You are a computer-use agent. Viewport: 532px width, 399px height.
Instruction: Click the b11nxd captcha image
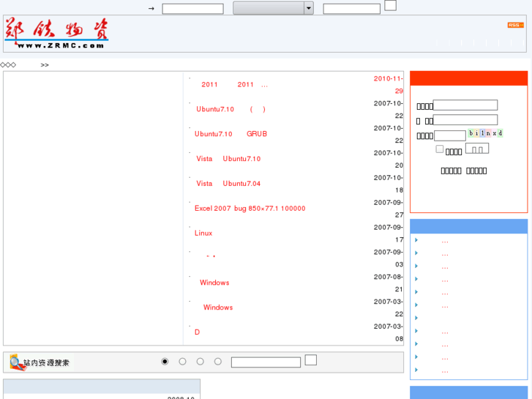pyautogui.click(x=485, y=133)
